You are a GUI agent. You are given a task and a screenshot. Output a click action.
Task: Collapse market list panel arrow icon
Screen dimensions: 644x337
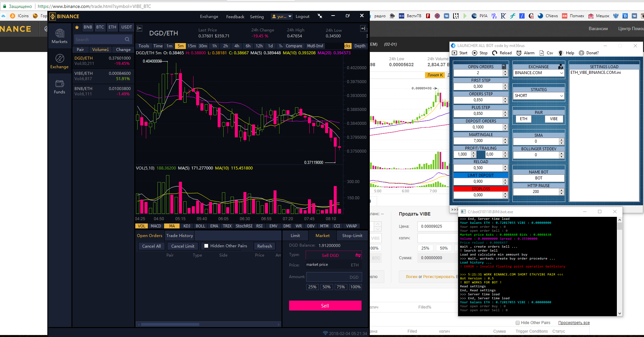coord(140,28)
